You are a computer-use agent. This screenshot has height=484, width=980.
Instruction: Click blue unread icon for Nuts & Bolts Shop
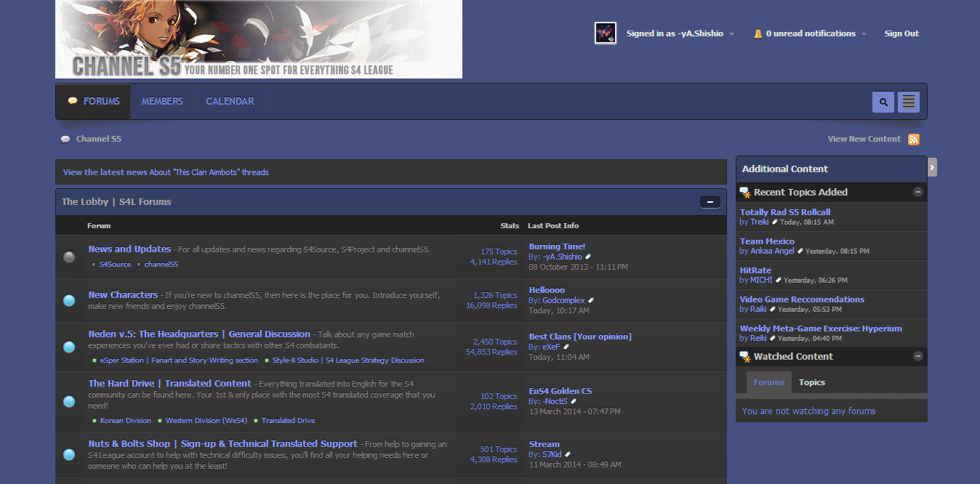click(69, 454)
